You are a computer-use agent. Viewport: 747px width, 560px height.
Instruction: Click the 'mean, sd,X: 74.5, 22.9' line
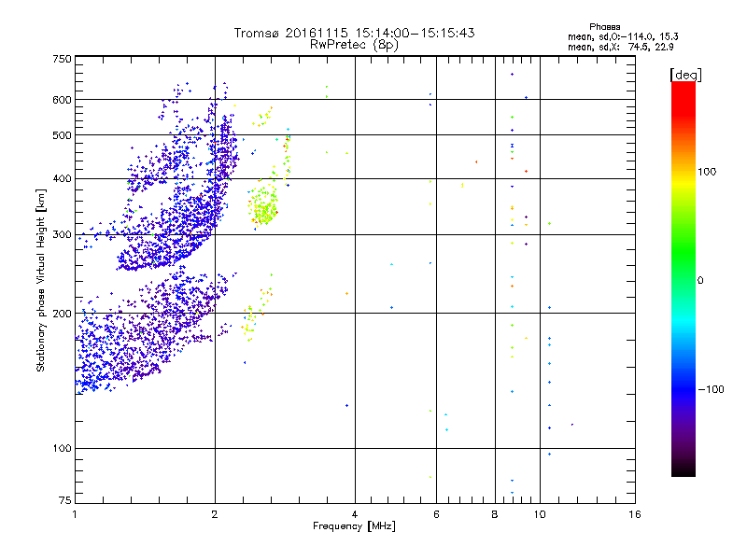click(620, 47)
